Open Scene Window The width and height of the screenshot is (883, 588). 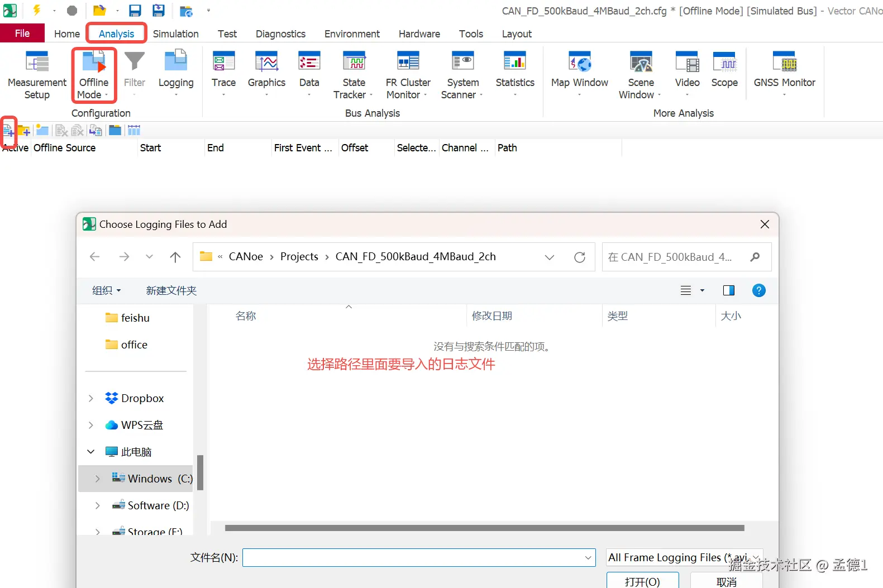pyautogui.click(x=640, y=75)
